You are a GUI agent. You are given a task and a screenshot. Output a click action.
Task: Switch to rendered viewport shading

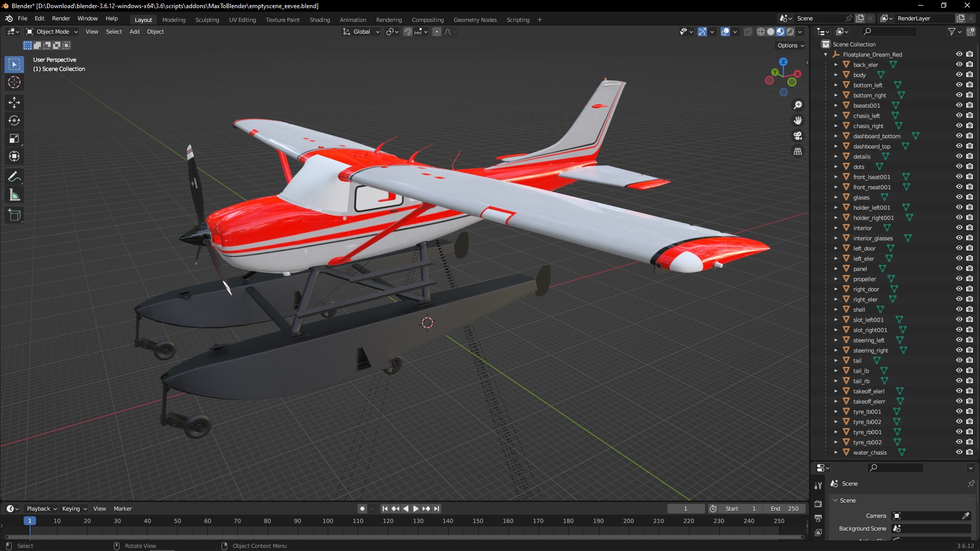click(x=790, y=32)
